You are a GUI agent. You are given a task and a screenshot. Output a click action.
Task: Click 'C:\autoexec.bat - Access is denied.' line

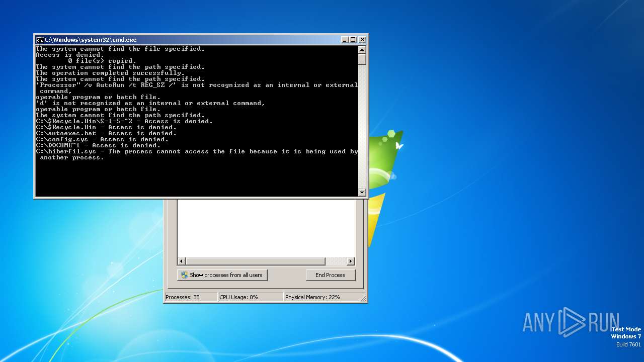[x=106, y=133]
